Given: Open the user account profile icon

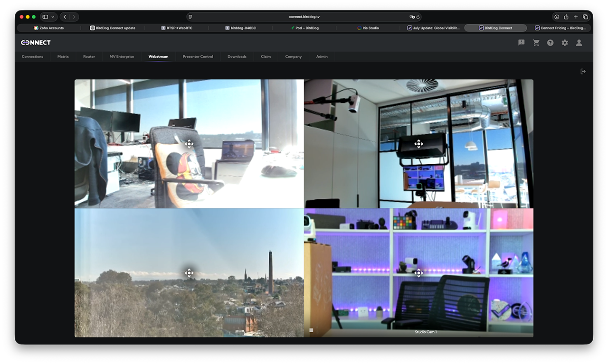Looking at the screenshot, I should tap(579, 43).
